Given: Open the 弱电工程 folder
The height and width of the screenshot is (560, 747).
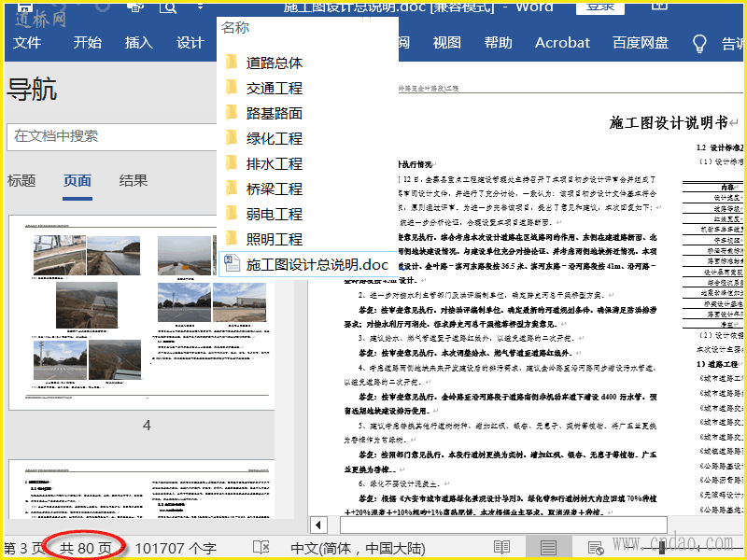Looking at the screenshot, I should (x=274, y=215).
